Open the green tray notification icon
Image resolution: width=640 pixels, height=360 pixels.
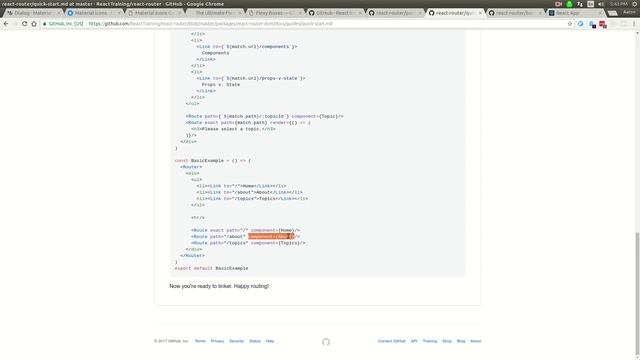pos(569,4)
